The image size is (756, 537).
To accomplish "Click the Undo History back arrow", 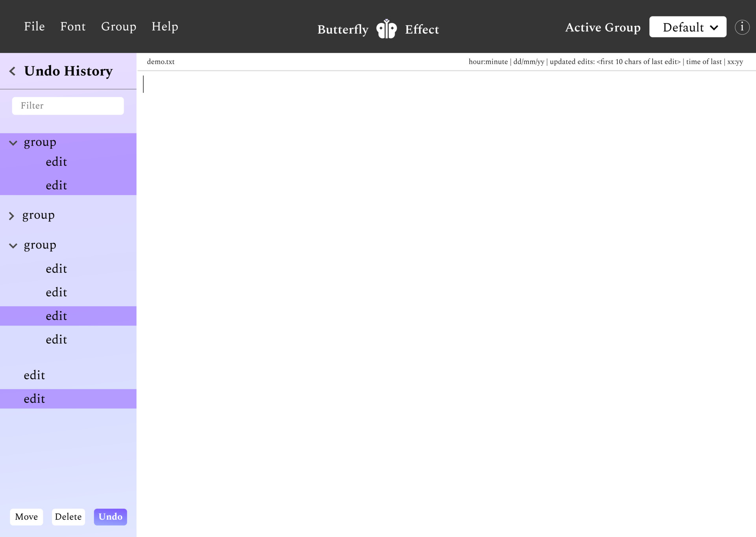I will pyautogui.click(x=13, y=71).
